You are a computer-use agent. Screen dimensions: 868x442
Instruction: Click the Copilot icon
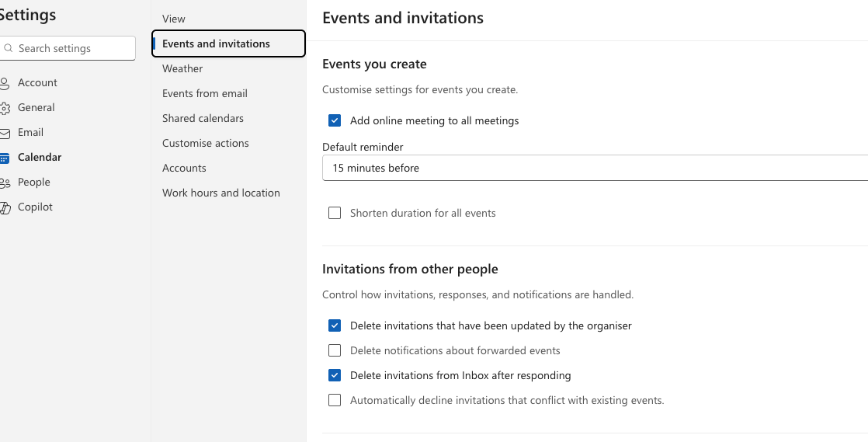(5, 207)
